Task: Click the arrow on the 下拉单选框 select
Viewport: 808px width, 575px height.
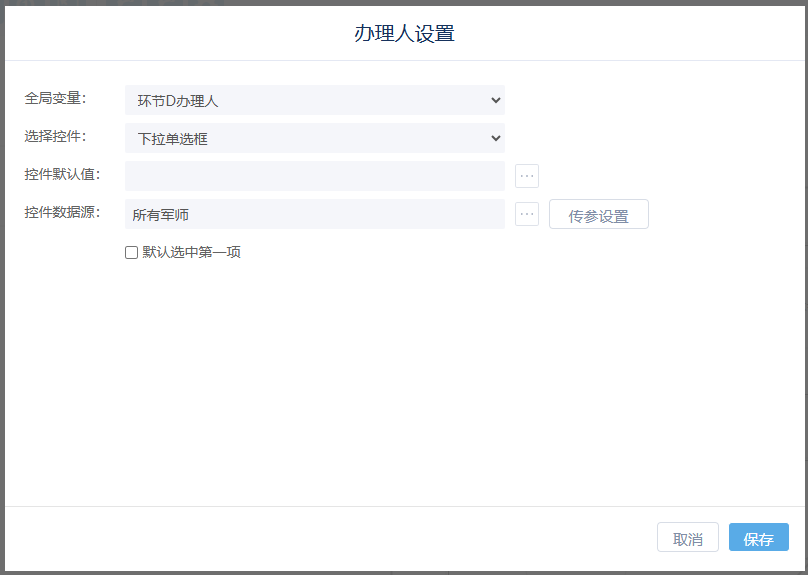Action: coord(495,138)
